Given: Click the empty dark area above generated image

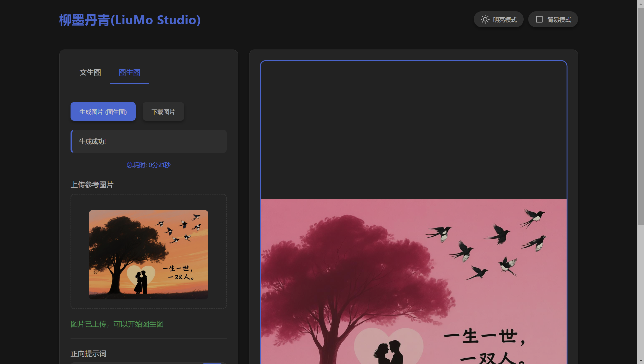Looking at the screenshot, I should pos(413,130).
